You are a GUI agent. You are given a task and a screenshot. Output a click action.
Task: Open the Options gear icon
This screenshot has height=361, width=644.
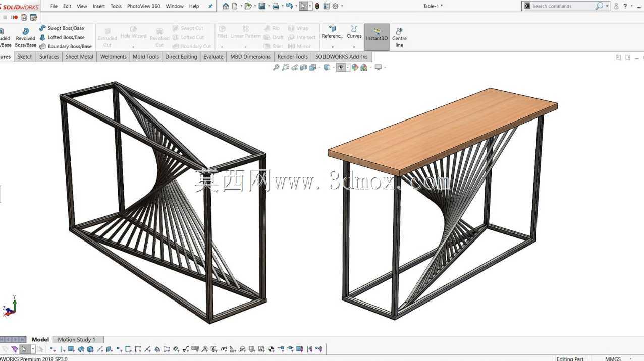[x=335, y=6]
